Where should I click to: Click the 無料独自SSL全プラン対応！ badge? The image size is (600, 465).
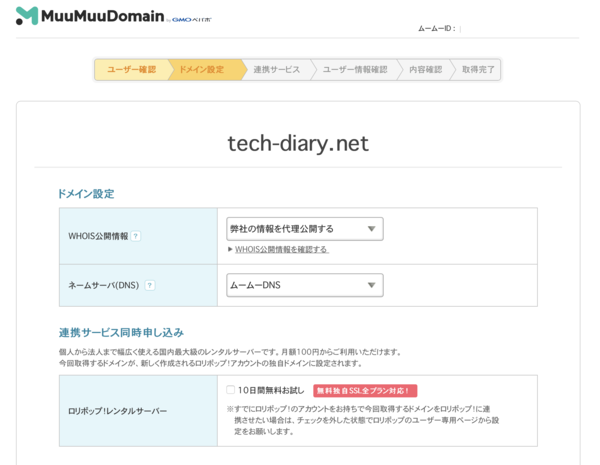(365, 391)
